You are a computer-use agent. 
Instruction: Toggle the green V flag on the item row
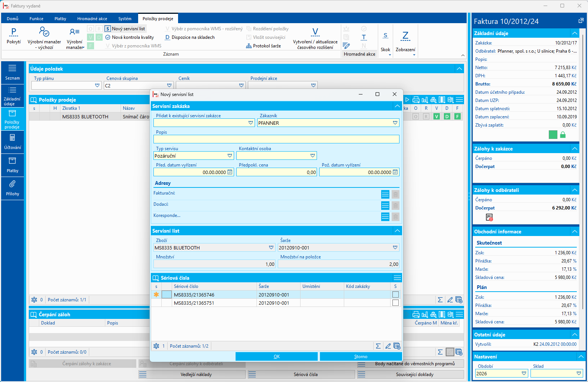pos(436,117)
